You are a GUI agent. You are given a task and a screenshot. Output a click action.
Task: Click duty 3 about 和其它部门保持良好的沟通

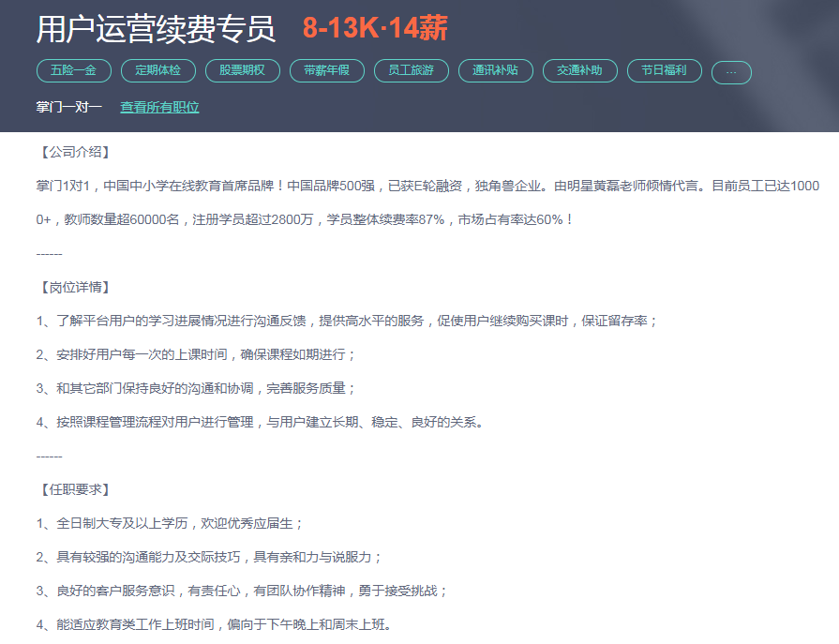[x=195, y=388]
